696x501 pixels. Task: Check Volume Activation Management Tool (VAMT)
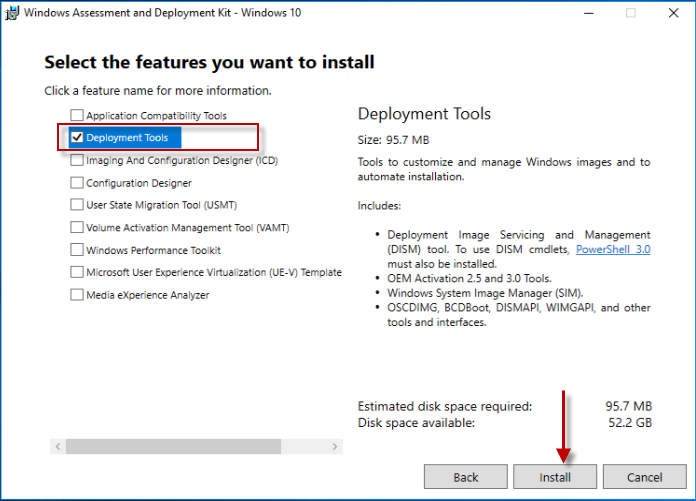pyautogui.click(x=77, y=227)
